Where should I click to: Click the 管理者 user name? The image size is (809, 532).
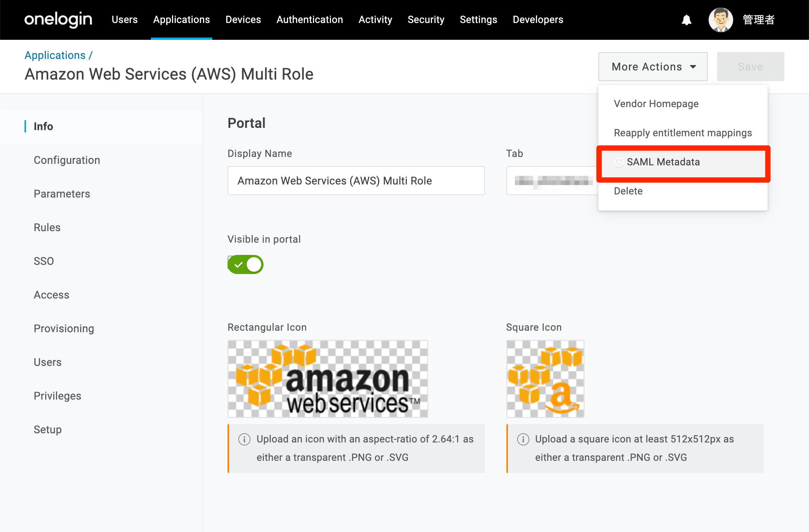coord(759,20)
